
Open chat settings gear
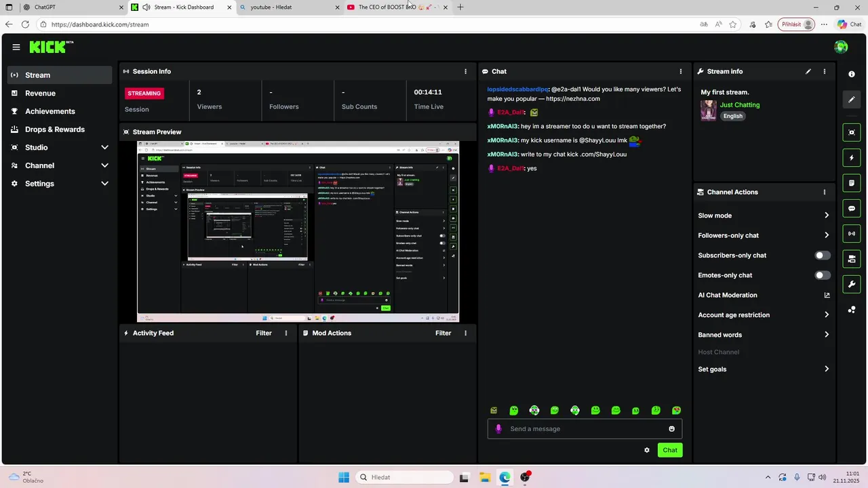coord(647,450)
